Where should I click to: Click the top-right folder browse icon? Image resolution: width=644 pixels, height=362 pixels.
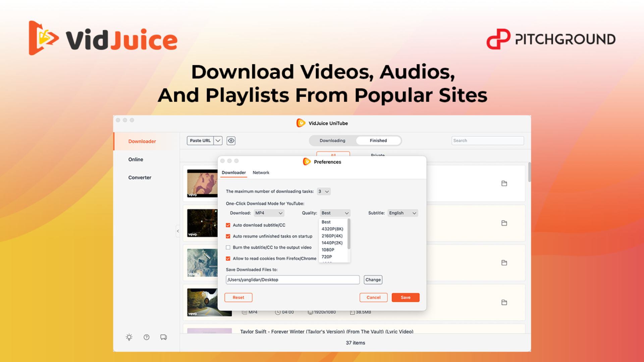(505, 184)
